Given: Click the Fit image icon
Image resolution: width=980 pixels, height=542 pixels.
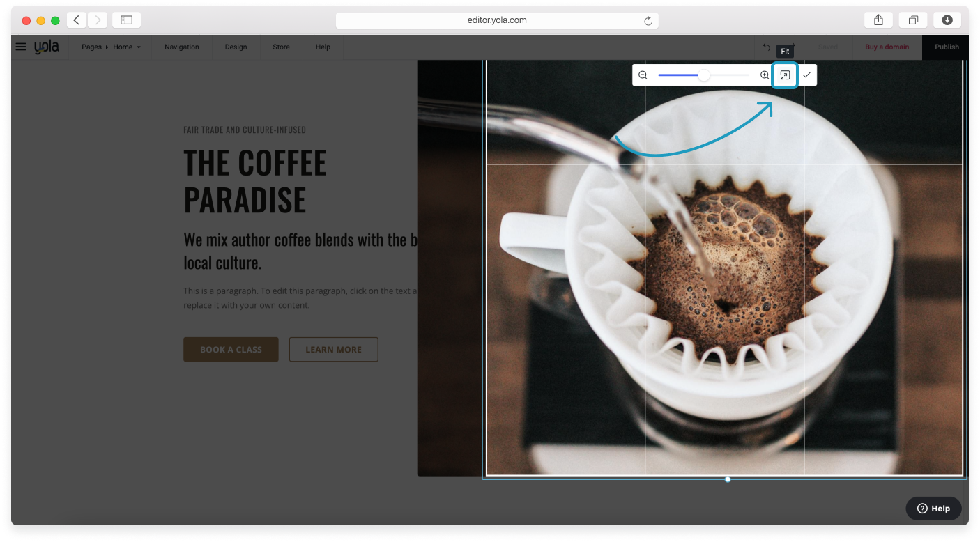Looking at the screenshot, I should click(x=785, y=75).
